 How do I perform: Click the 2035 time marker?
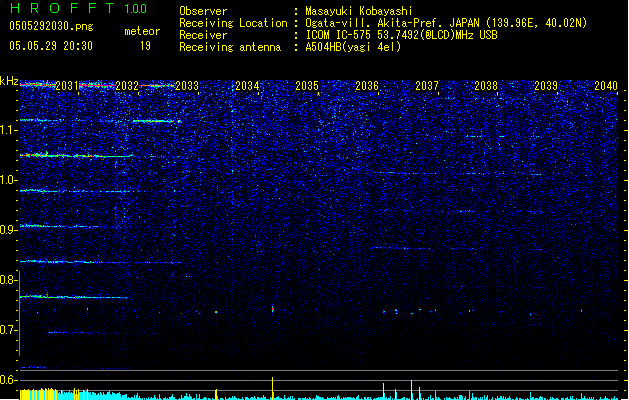[x=307, y=86]
